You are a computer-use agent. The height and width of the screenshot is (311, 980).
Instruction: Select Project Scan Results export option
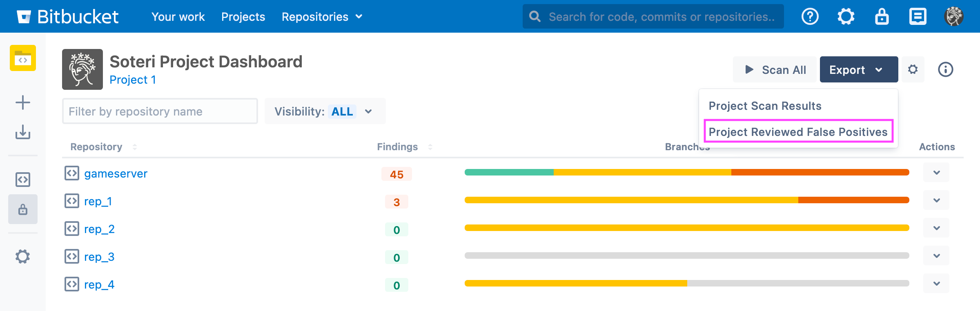click(x=765, y=106)
